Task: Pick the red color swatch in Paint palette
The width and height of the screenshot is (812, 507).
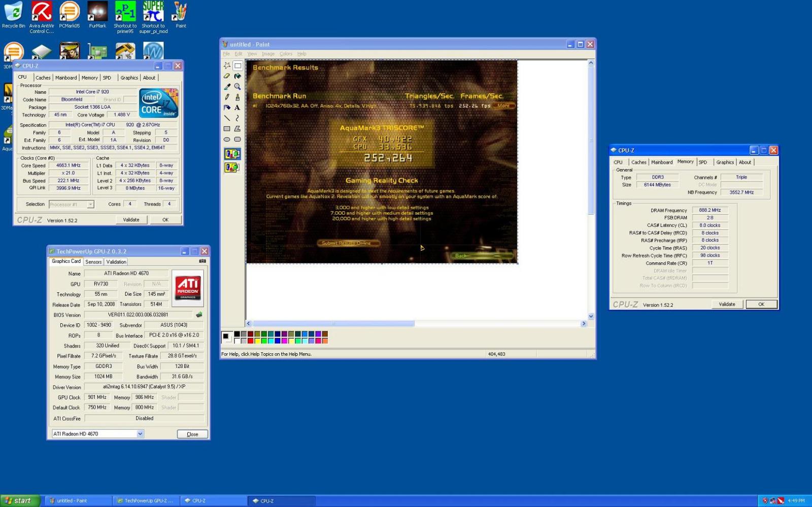Action: (250, 341)
